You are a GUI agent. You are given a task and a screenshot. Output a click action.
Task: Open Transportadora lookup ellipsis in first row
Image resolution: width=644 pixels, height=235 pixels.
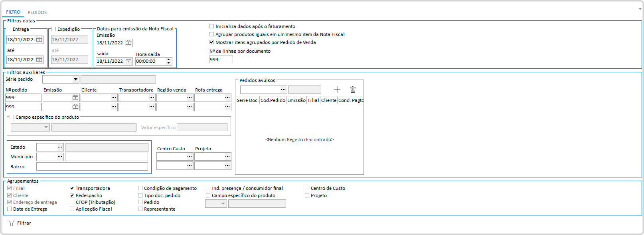[152, 98]
